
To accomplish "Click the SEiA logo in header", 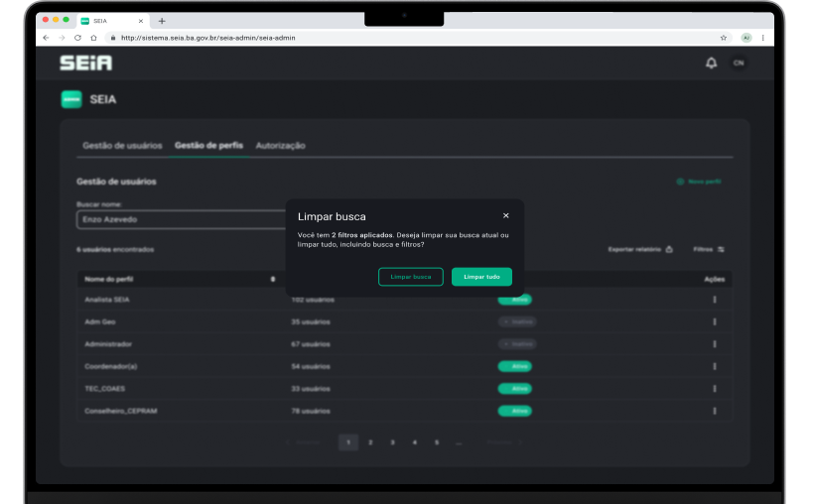I will tap(85, 63).
